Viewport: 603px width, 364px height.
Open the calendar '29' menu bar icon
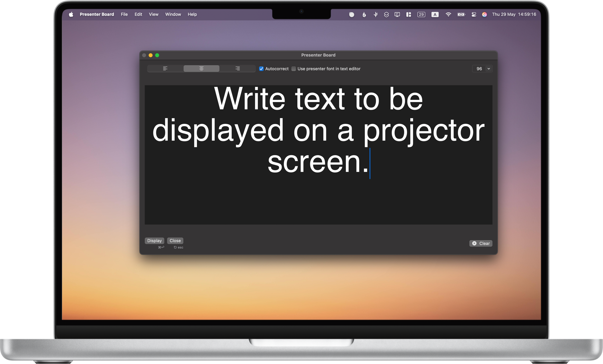click(421, 14)
